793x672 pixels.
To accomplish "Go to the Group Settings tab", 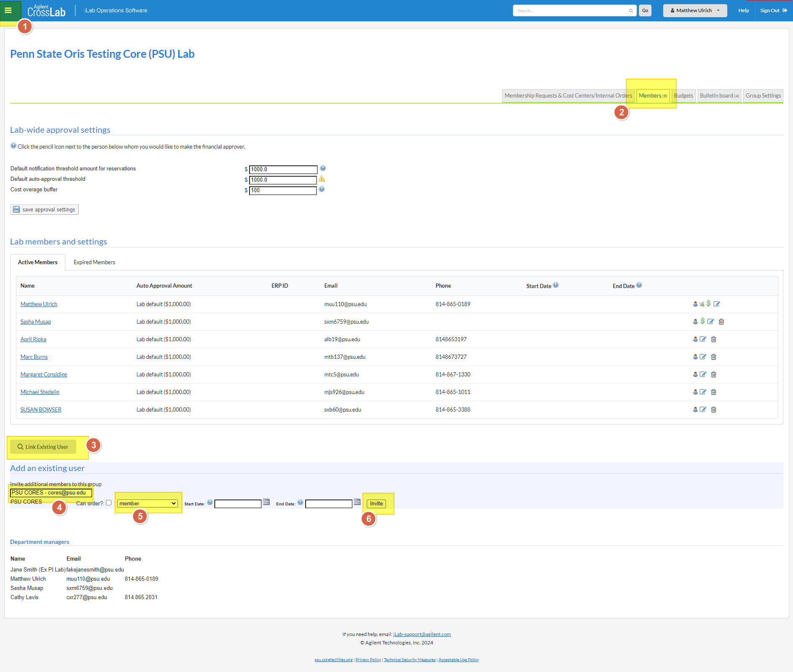I will click(x=763, y=96).
